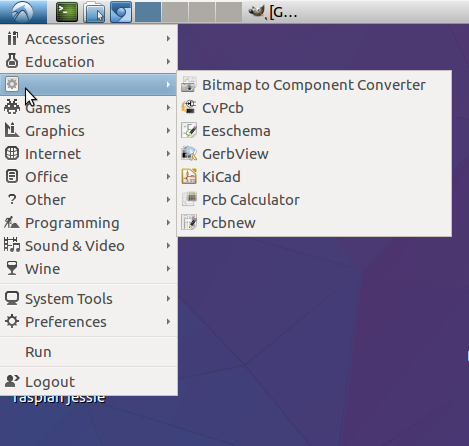Open the Graphics menu entry
The width and height of the screenshot is (469, 446).
(x=88, y=131)
